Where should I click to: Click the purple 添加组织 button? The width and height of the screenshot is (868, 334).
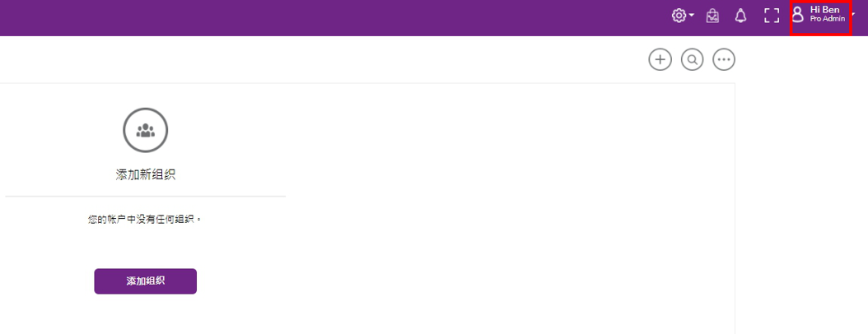tap(145, 281)
